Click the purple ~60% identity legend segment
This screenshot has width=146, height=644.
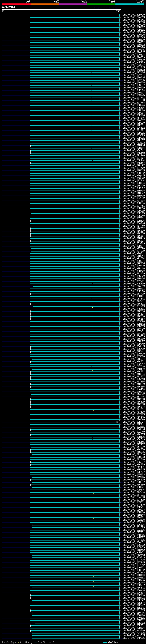73,4
